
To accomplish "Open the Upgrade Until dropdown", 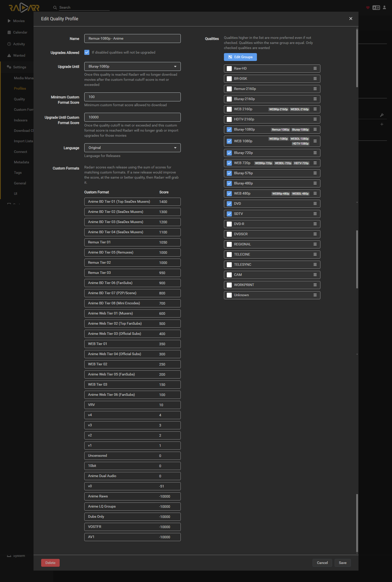I will (132, 67).
